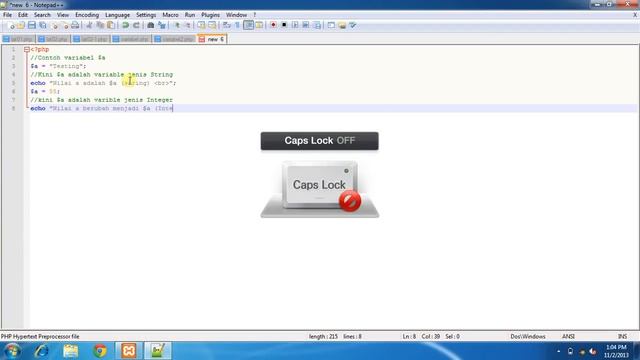This screenshot has width=640, height=360.
Task: Toggle word wrap in the toolbar
Action: [227, 25]
